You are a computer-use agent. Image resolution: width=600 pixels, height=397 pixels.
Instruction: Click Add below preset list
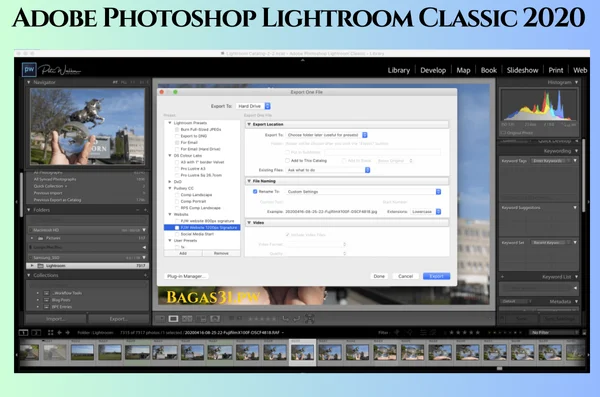tap(183, 253)
